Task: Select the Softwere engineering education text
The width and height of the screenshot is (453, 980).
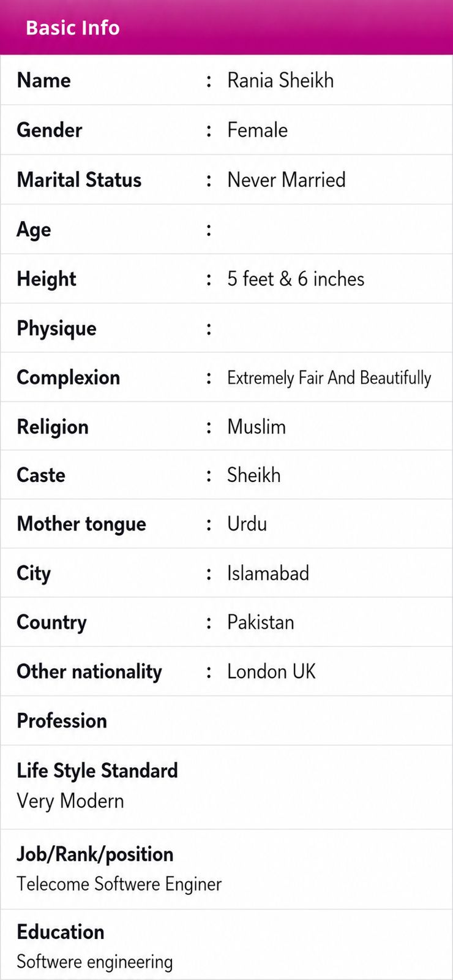Action: tap(95, 962)
